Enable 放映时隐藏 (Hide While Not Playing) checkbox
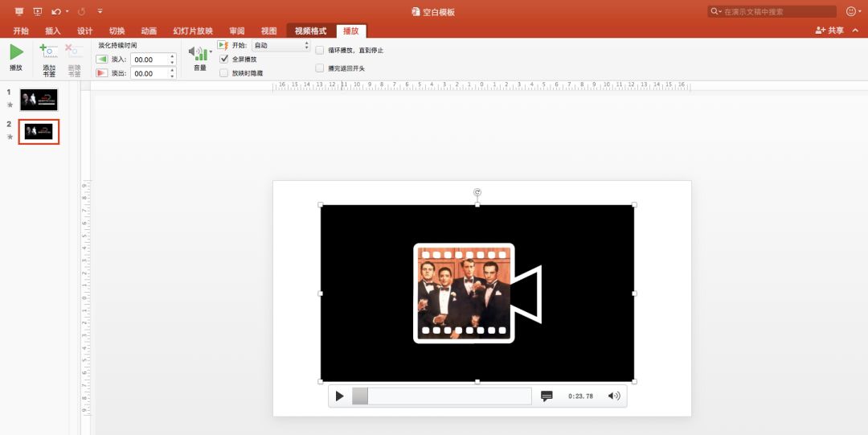Screen dimensions: 868x435 [223, 72]
